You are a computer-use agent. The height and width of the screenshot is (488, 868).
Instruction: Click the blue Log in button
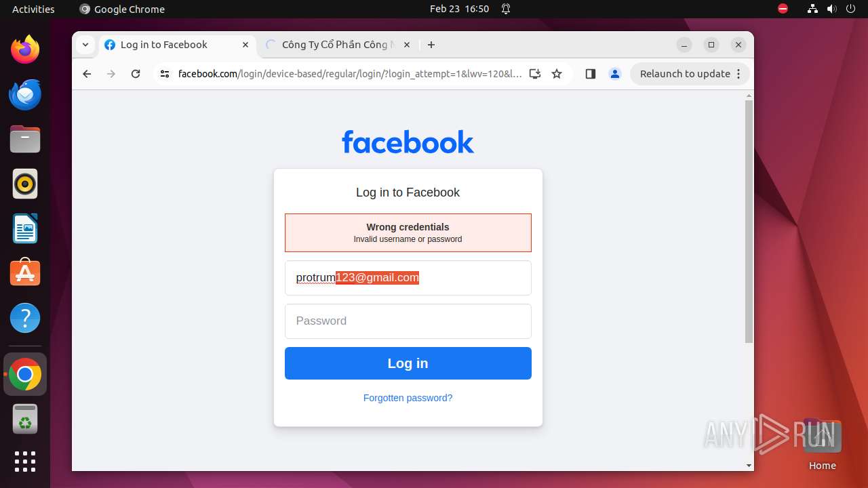(408, 363)
